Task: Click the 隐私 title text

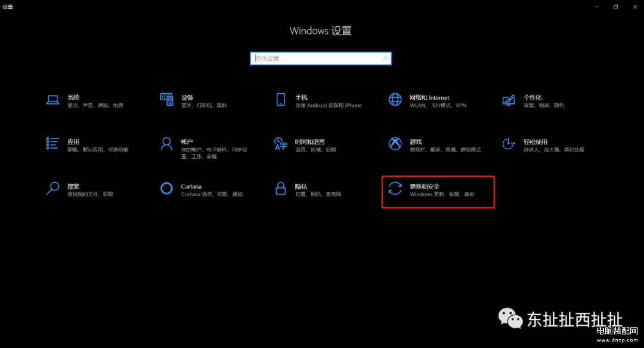Action: coord(301,186)
